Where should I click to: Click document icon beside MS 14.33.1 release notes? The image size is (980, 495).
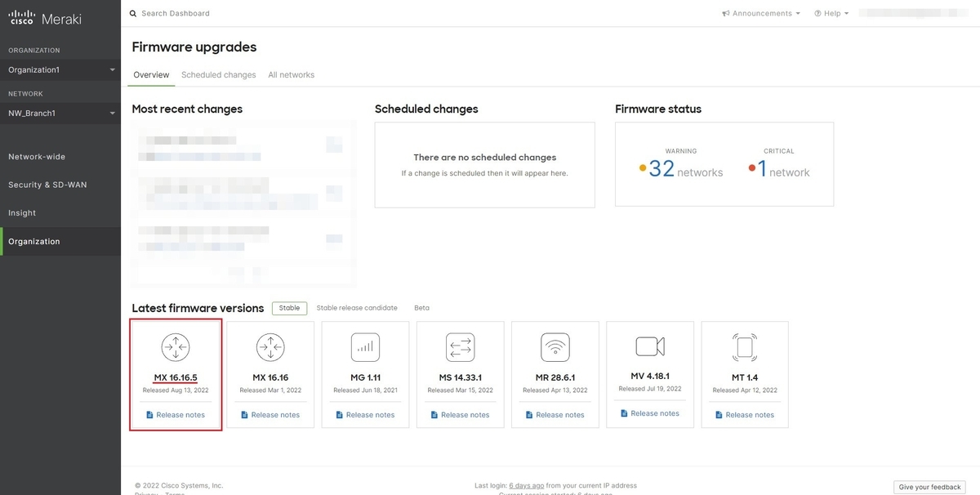pyautogui.click(x=435, y=415)
